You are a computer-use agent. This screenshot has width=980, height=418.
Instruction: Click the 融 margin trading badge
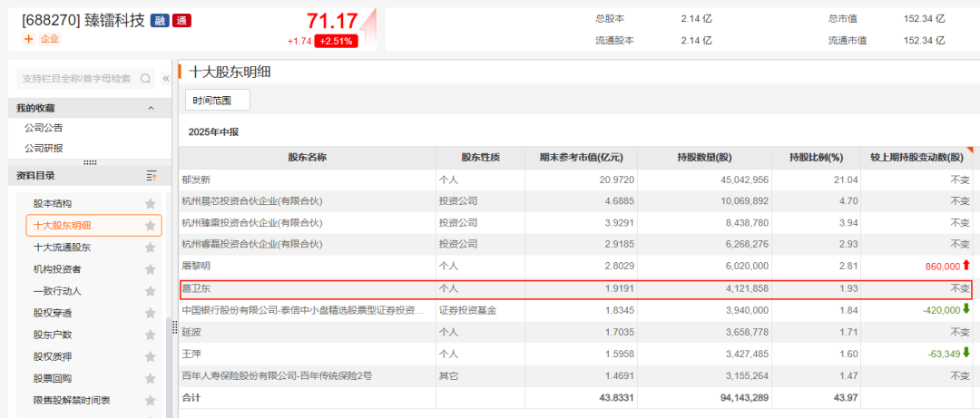click(159, 21)
